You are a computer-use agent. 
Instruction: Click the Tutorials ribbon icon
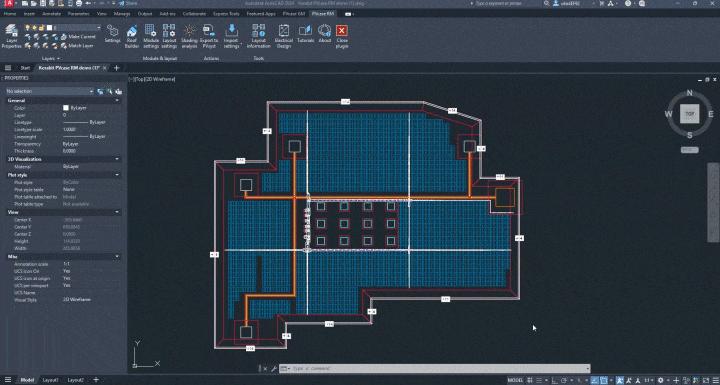tap(305, 34)
